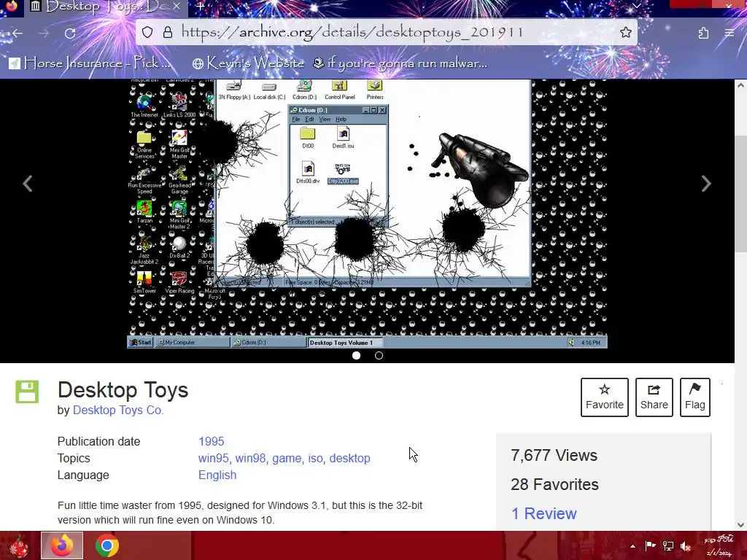Open the win98 topic link
Viewport: 747px width, 560px height.
coord(251,458)
